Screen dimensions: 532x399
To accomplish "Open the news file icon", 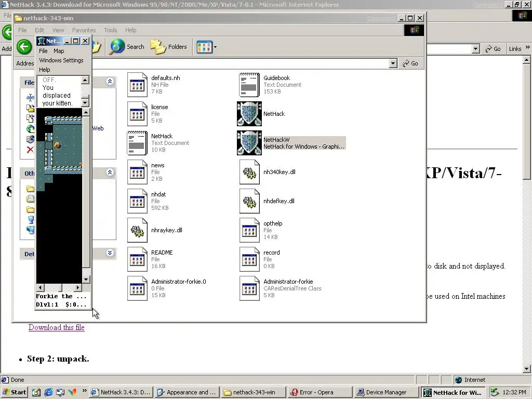I will click(x=137, y=172).
